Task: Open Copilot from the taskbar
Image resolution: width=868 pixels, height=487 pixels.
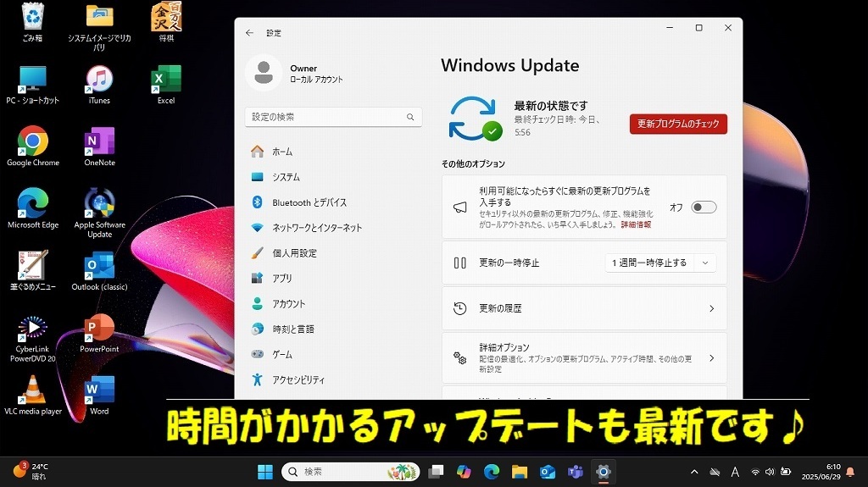Action: pos(464,472)
